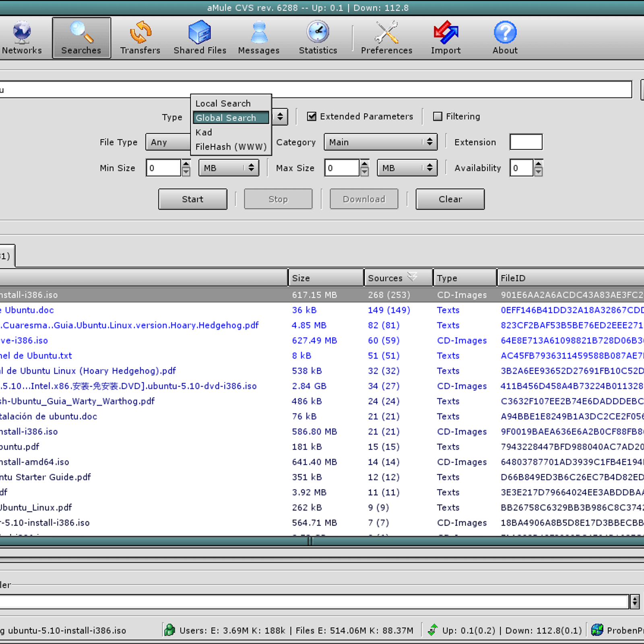Select the Starter Guide.pdf result row
Image resolution: width=644 pixels, height=644 pixels.
[322, 477]
